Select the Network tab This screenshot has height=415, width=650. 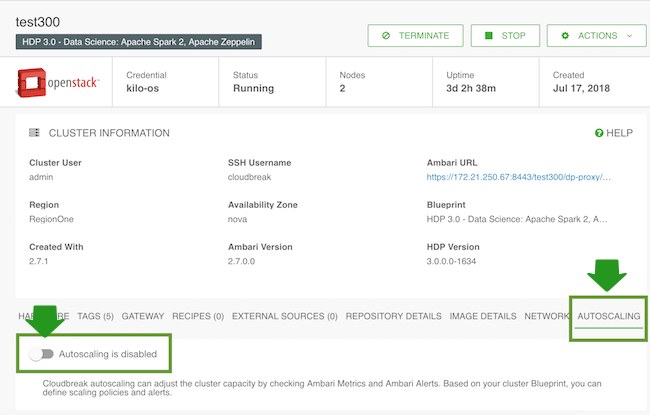pos(547,316)
